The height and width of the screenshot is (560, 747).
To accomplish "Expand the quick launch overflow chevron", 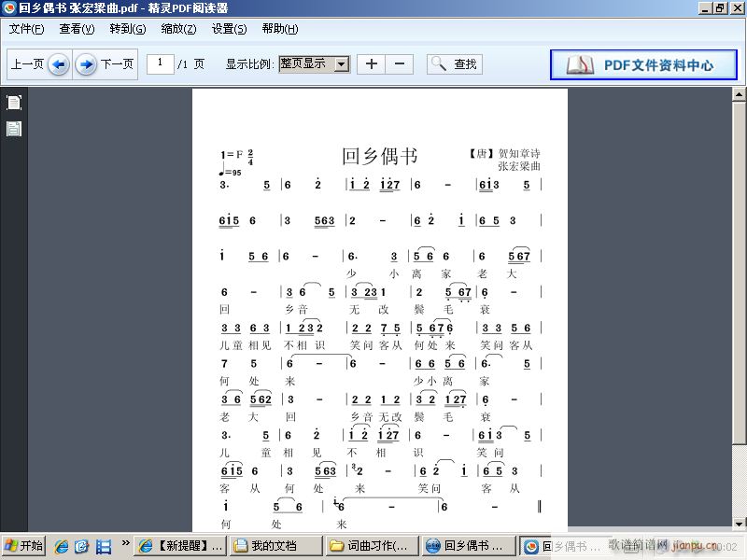I will [x=125, y=544].
